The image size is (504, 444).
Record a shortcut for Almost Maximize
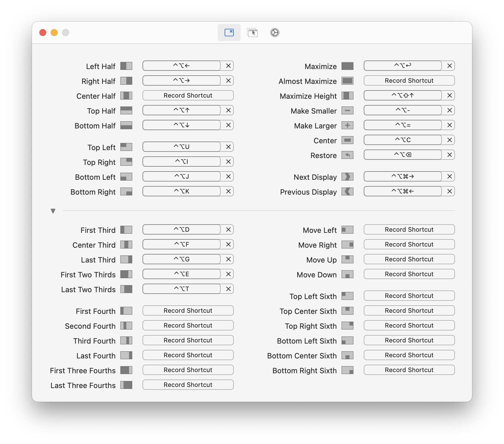click(409, 80)
